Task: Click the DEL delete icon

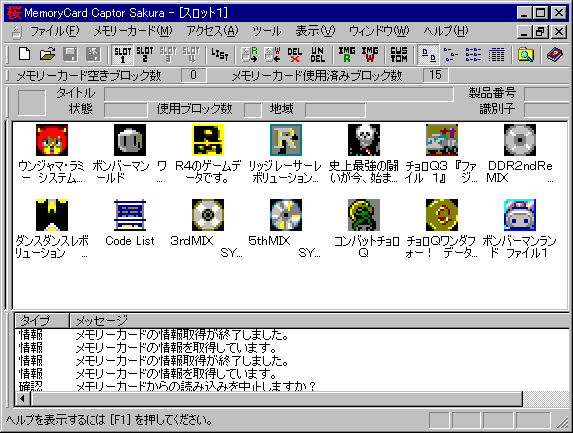Action: (x=295, y=54)
